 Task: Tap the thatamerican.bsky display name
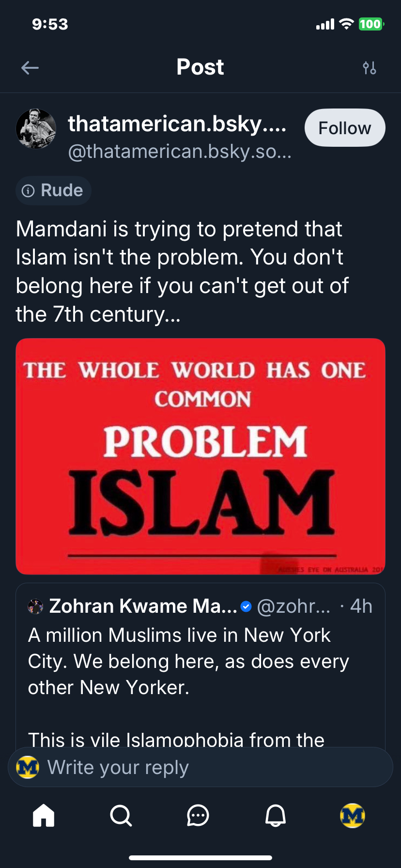pyautogui.click(x=177, y=124)
